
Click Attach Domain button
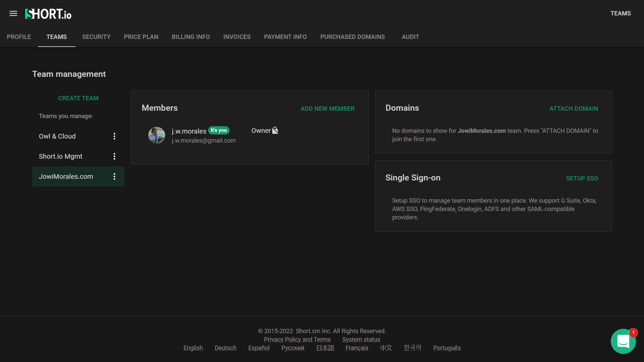pos(574,109)
